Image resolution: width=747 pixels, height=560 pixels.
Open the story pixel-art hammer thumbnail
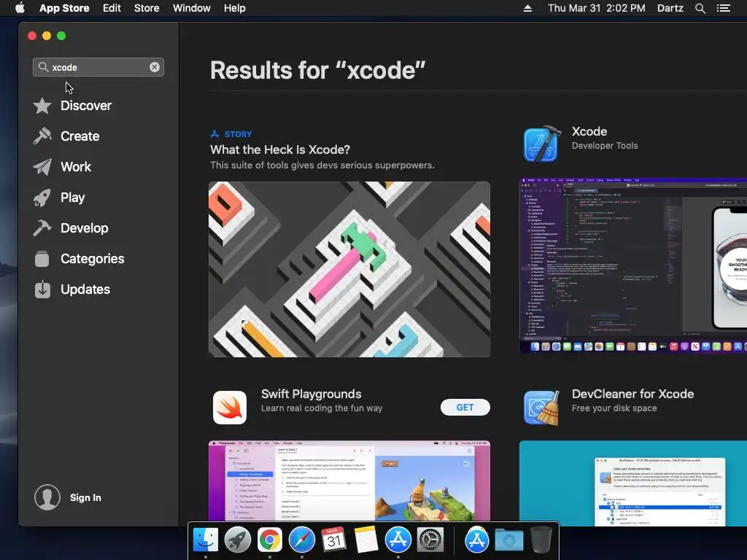tap(349, 269)
